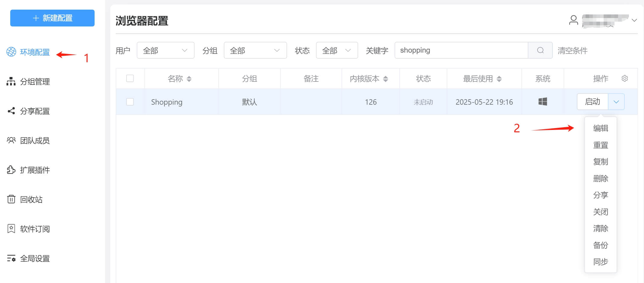Image resolution: width=644 pixels, height=283 pixels.
Task: Tick the select-all header checkbox
Action: click(x=130, y=78)
